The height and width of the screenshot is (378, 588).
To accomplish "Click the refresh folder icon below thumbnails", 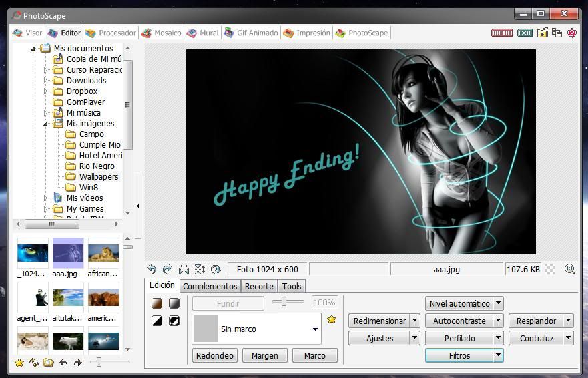I will pos(34,363).
